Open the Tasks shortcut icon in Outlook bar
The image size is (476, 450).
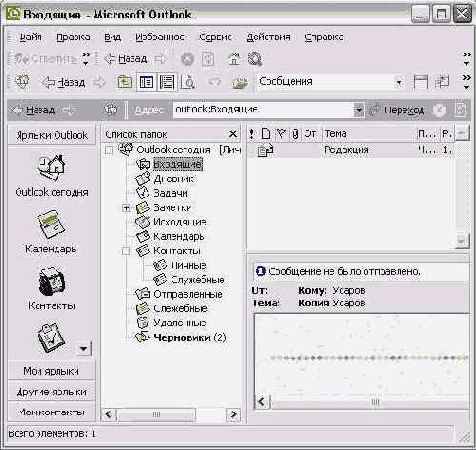[x=51, y=337]
